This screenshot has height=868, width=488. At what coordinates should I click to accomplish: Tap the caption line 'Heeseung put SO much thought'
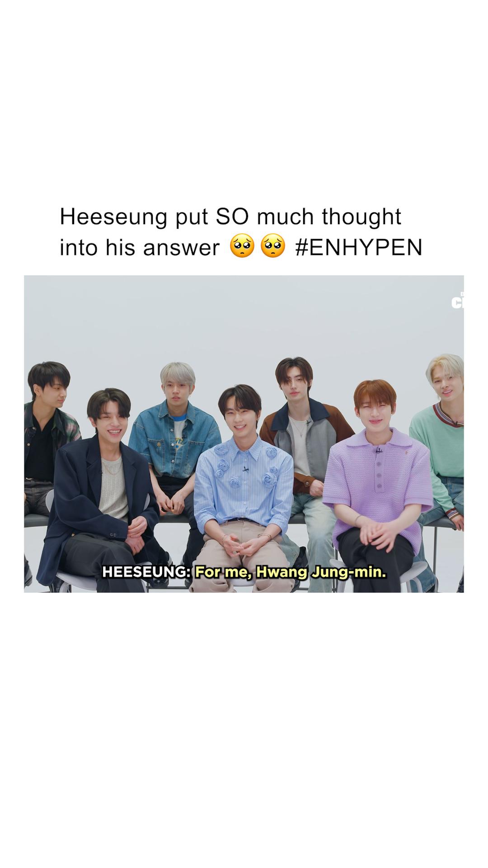[230, 217]
